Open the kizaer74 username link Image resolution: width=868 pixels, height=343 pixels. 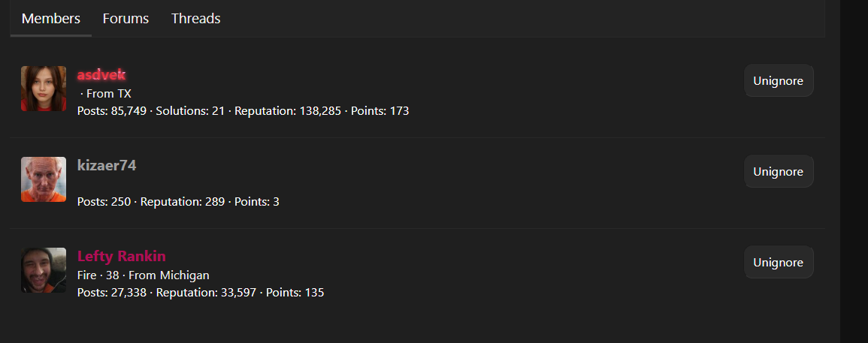107,165
